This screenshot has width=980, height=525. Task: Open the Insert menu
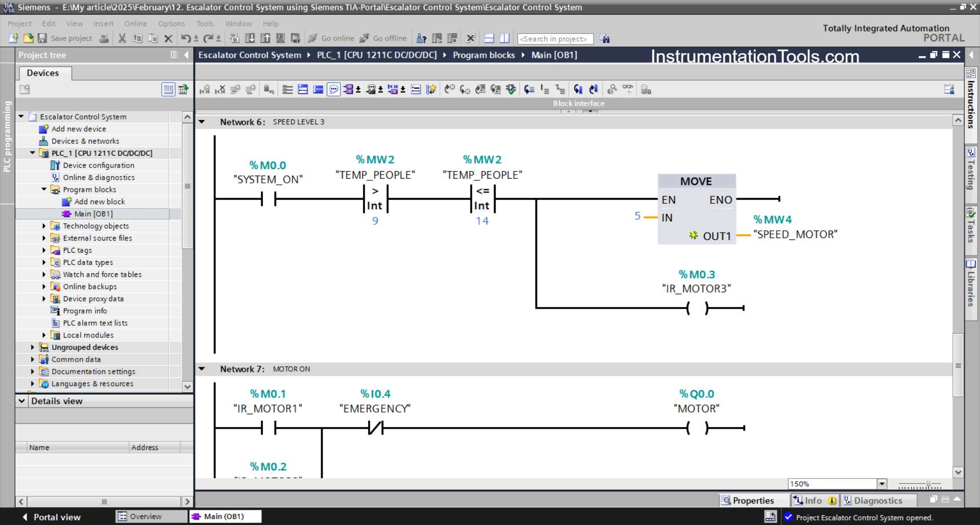point(104,23)
